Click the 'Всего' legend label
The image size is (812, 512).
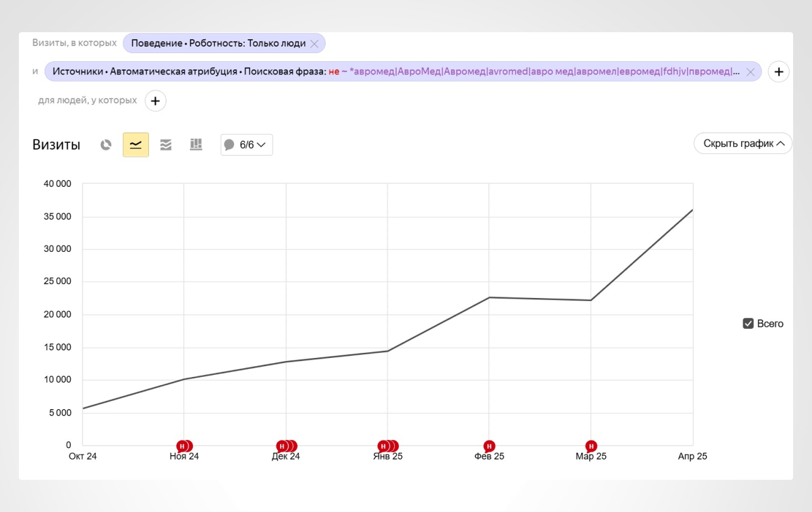[x=770, y=324]
